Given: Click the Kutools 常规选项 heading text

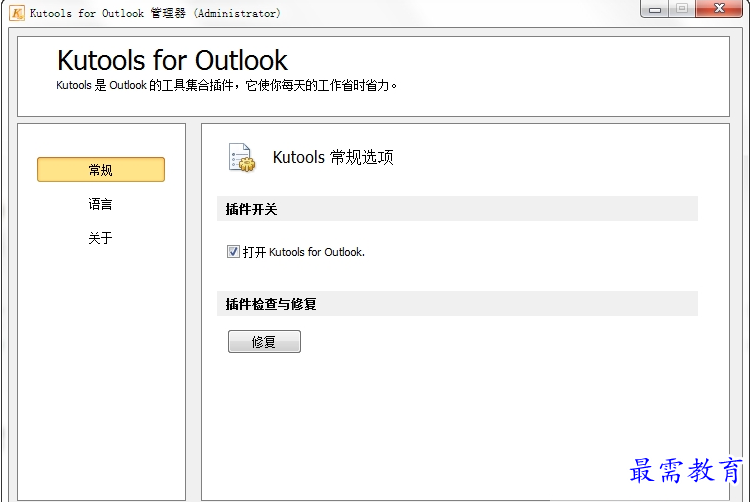Looking at the screenshot, I should (x=333, y=157).
